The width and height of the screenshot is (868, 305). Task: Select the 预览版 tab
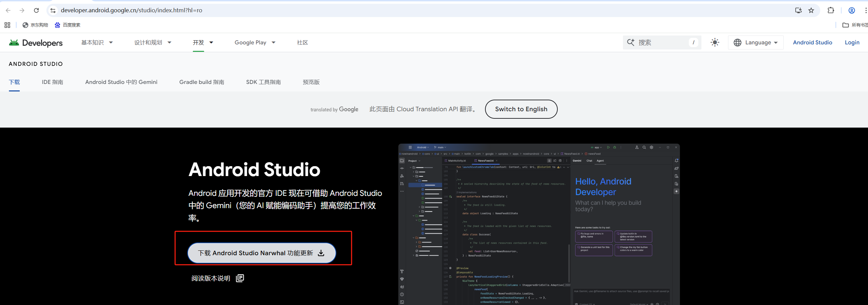tap(311, 82)
